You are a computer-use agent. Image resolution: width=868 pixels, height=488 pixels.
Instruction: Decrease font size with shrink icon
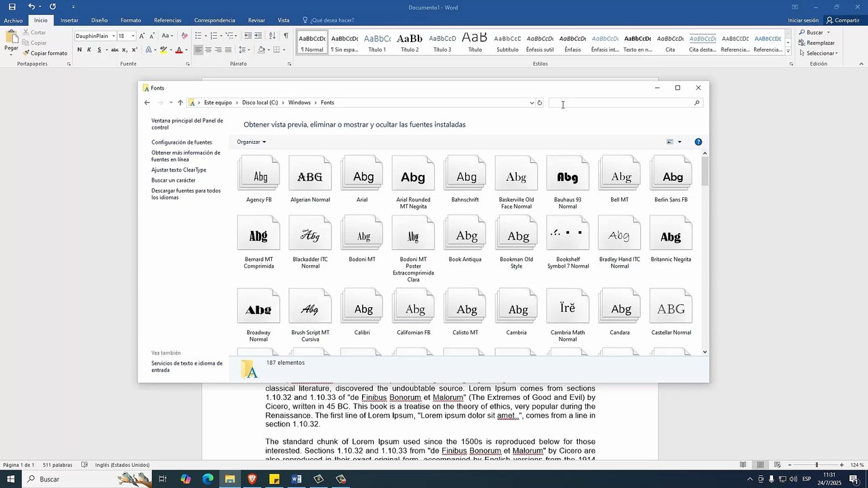152,35
